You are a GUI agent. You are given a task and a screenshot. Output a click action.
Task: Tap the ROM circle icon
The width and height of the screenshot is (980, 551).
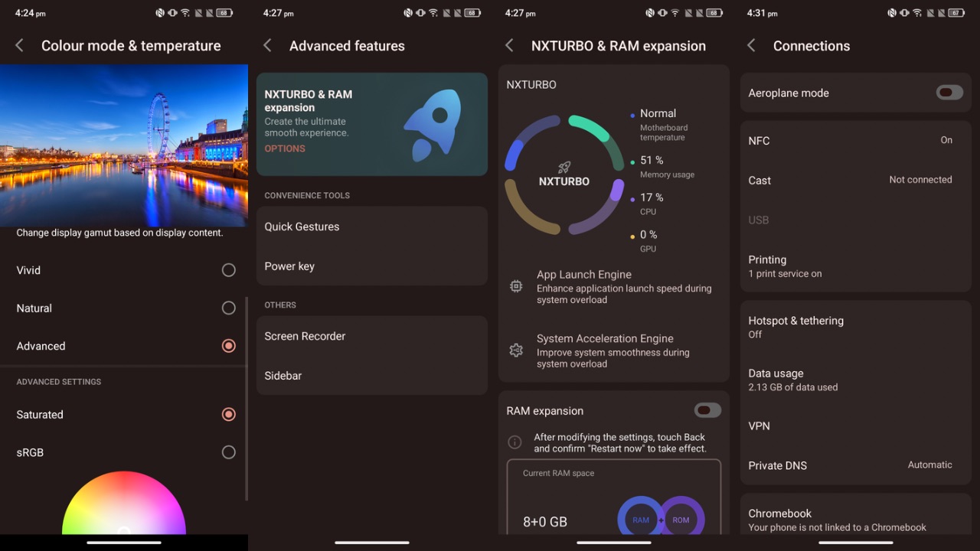click(x=681, y=520)
